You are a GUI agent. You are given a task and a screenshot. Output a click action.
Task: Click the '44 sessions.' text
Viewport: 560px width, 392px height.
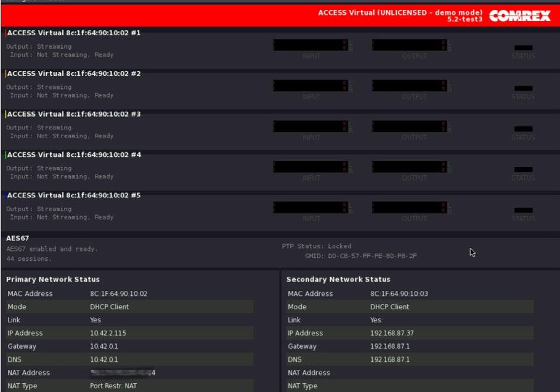(29, 259)
